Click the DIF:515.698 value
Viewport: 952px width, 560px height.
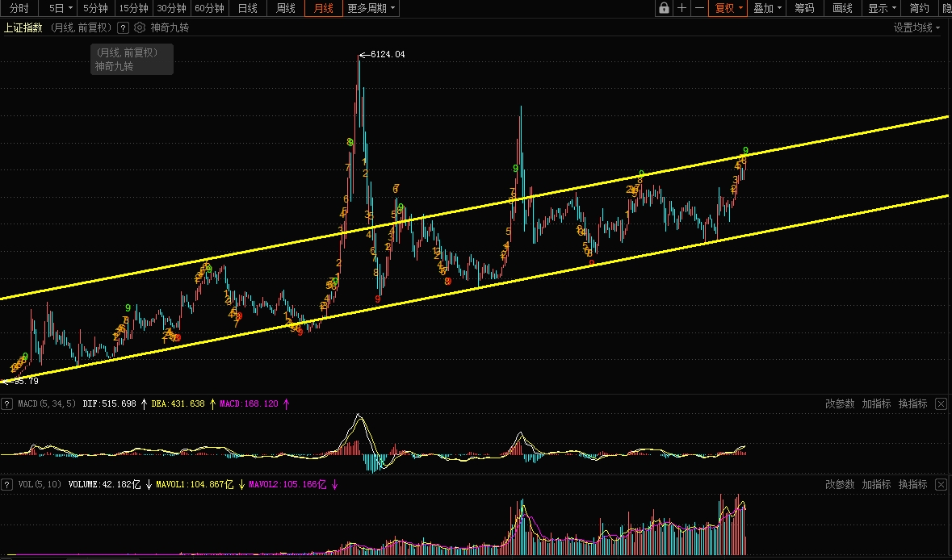click(x=109, y=403)
